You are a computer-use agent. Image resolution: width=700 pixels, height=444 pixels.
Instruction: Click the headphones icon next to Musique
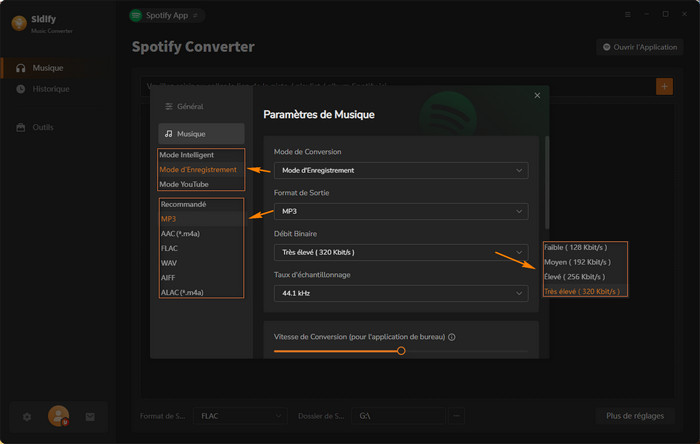coord(21,68)
